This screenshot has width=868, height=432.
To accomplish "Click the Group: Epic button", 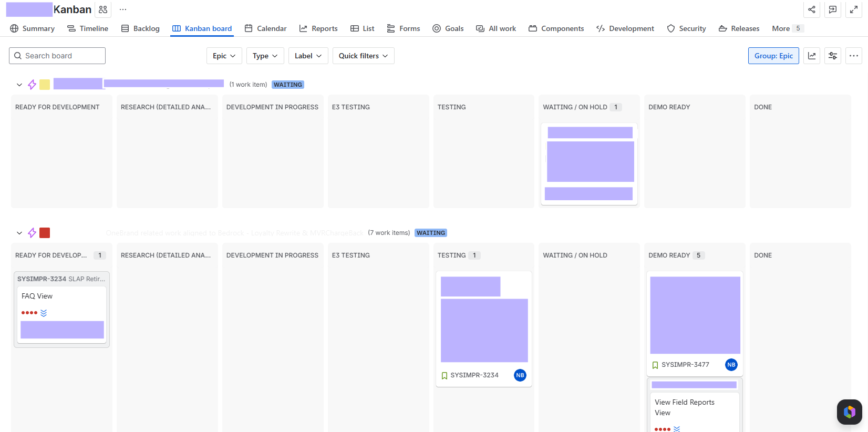I will coord(773,56).
